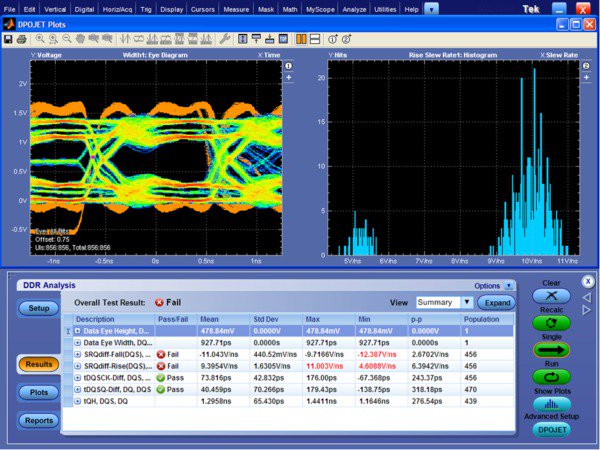Expand the tDQSQ-Diff, DQ, DQS row
Viewport: 600px width, 450px height.
click(77, 390)
